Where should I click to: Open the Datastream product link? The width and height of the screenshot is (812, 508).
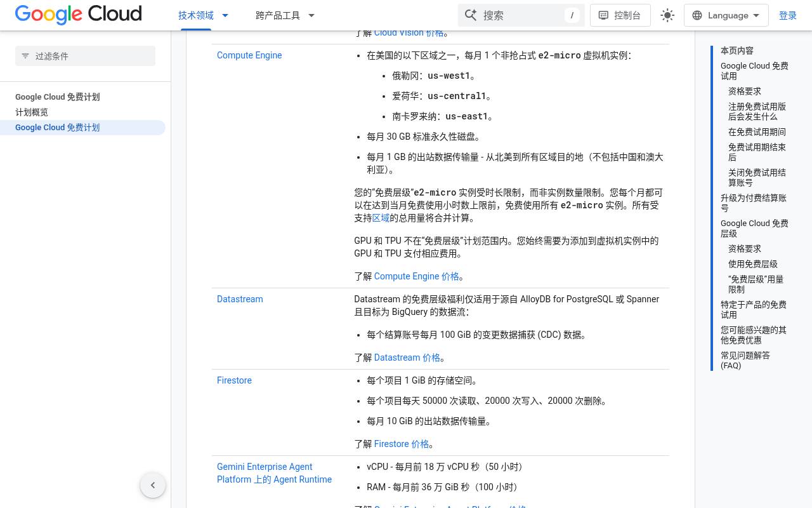coord(240,299)
